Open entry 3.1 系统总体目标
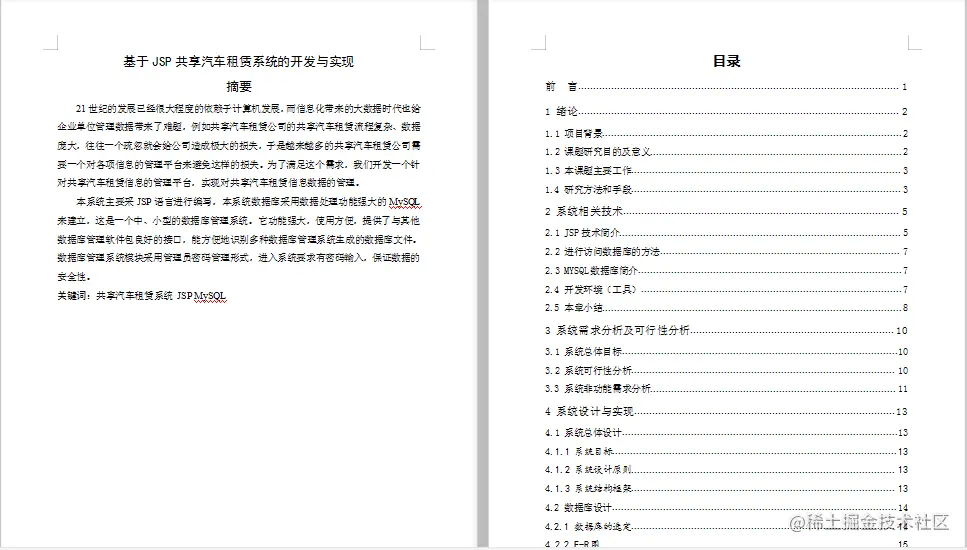This screenshot has height=550, width=967. point(726,351)
